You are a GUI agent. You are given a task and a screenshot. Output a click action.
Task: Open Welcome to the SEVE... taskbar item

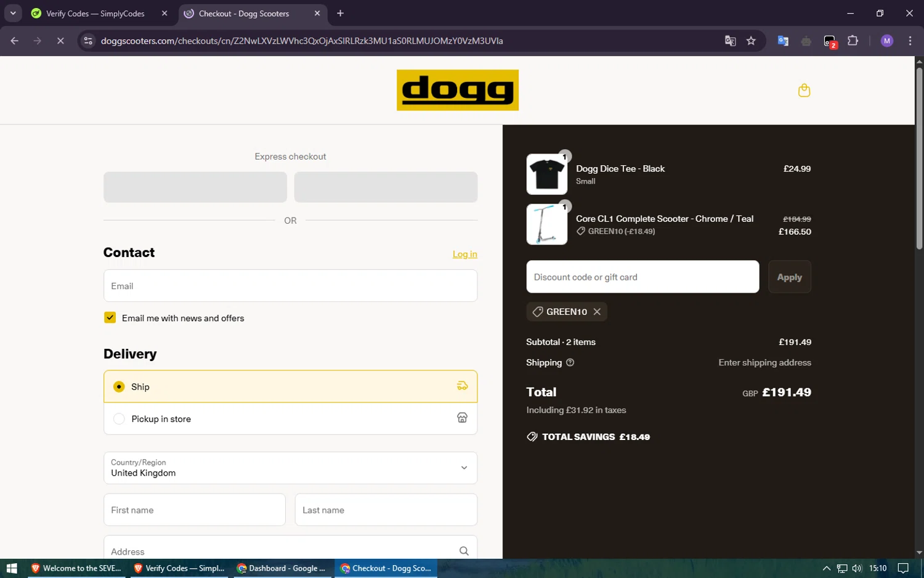coord(76,568)
